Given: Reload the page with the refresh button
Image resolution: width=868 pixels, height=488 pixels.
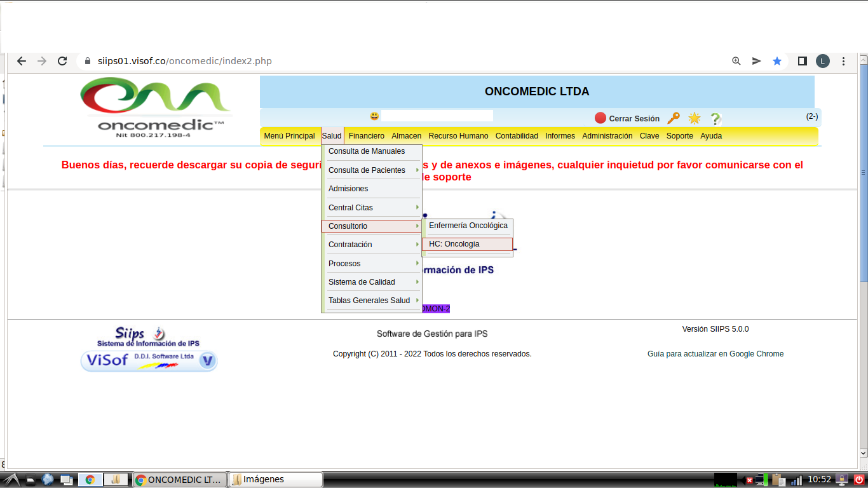Looking at the screenshot, I should click(x=62, y=61).
